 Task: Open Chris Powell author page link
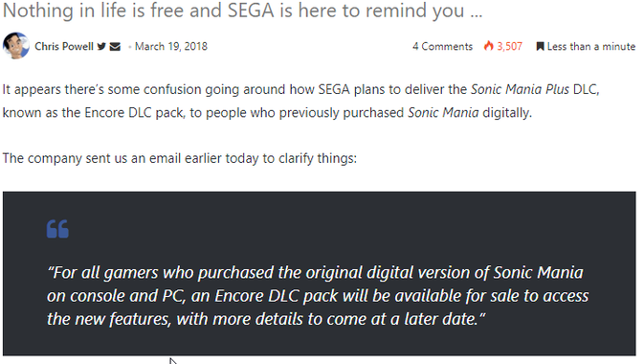[64, 47]
